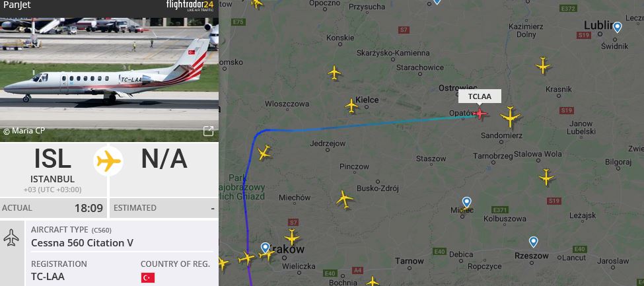Select the yellow plane above Krakow
The image size is (644, 286).
[x=292, y=237]
